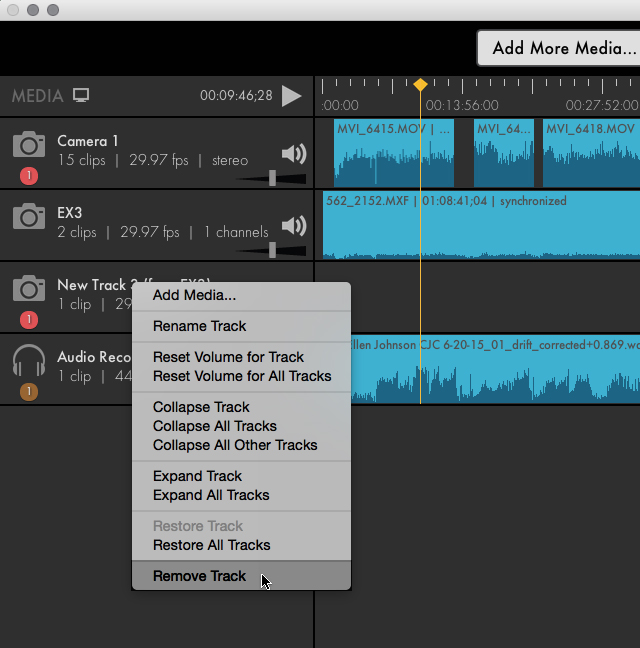The image size is (640, 648).
Task: Click the 00:09:46;28 timecode display
Action: point(236,95)
